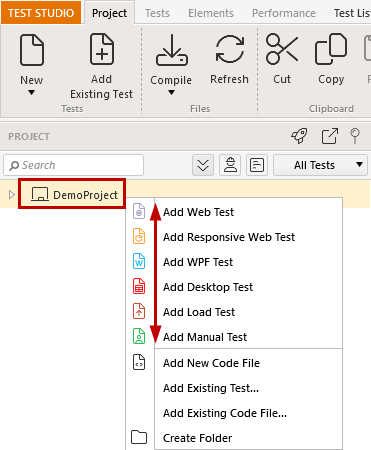
Task: Click the rocket icon in Project panel header
Action: point(299,136)
